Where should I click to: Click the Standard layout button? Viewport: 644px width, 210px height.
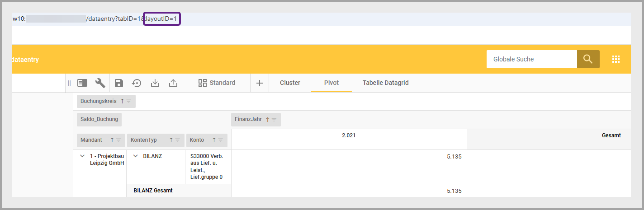pyautogui.click(x=217, y=83)
